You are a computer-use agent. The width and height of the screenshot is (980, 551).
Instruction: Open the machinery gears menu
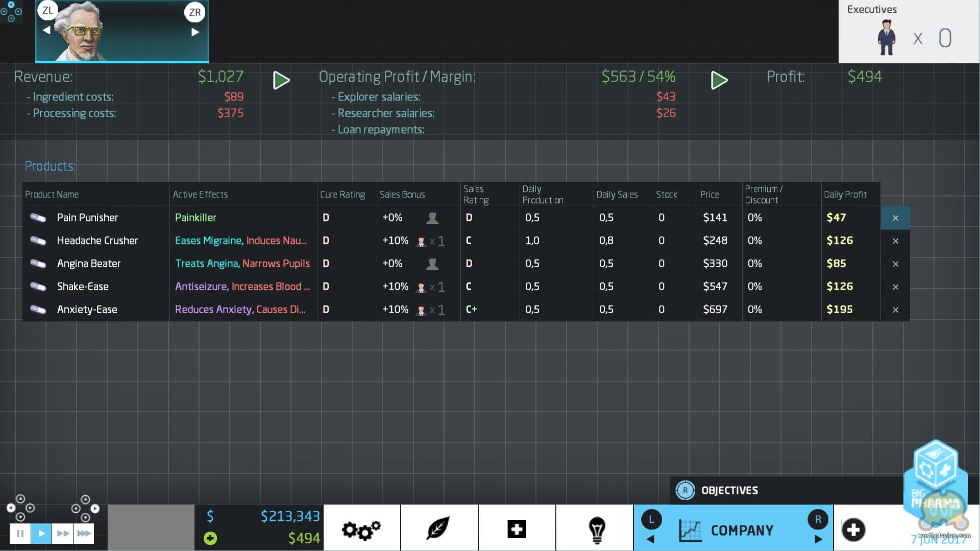361,529
